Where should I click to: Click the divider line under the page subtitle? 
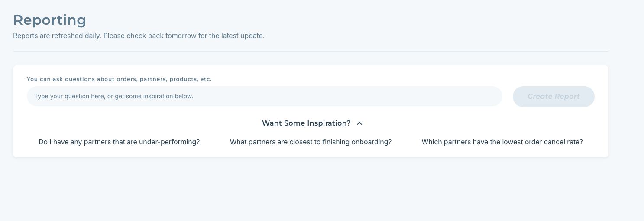[x=310, y=51]
